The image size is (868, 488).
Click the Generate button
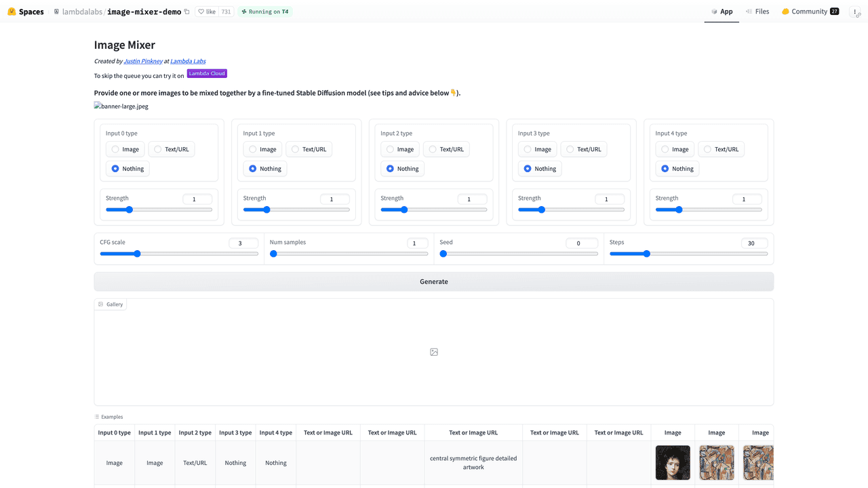point(434,281)
